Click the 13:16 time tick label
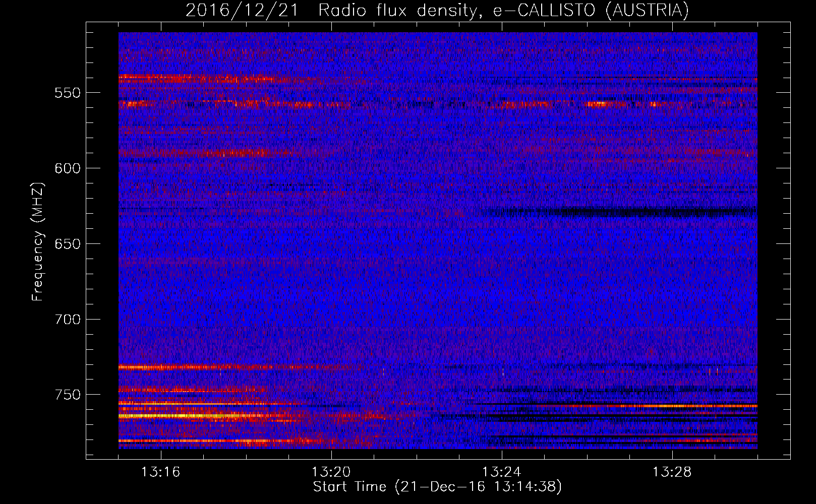The width and height of the screenshot is (816, 504). pos(161,472)
